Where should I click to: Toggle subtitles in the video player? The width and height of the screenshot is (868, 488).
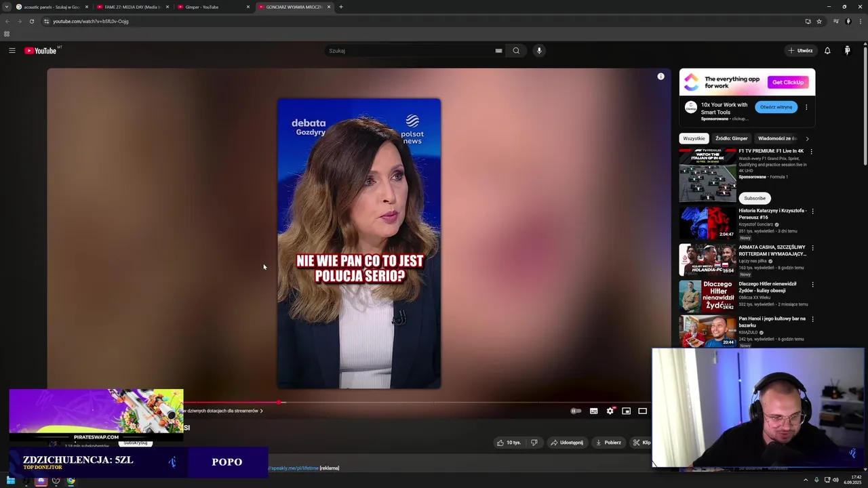(593, 411)
